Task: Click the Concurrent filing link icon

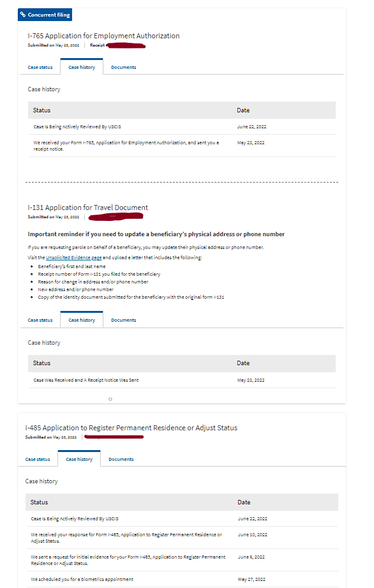Action: click(x=23, y=15)
